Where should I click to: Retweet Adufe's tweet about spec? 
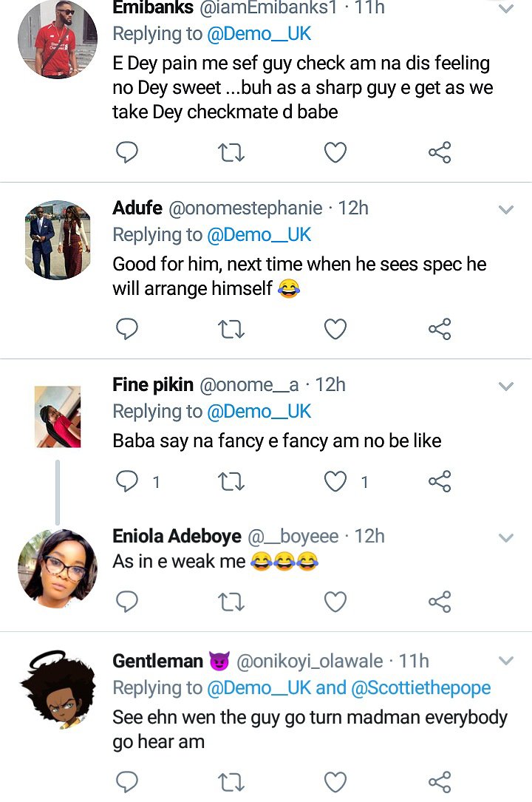231,329
